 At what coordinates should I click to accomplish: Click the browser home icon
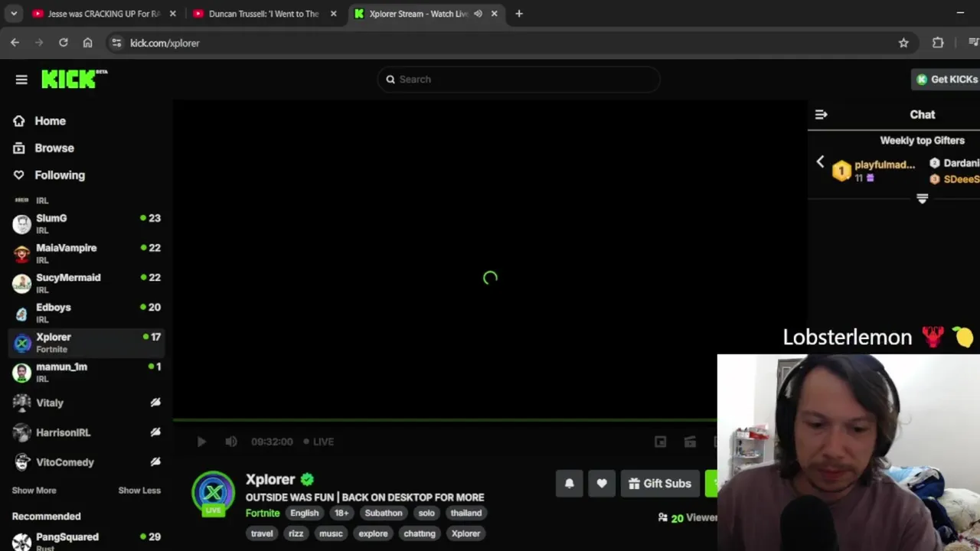tap(88, 43)
